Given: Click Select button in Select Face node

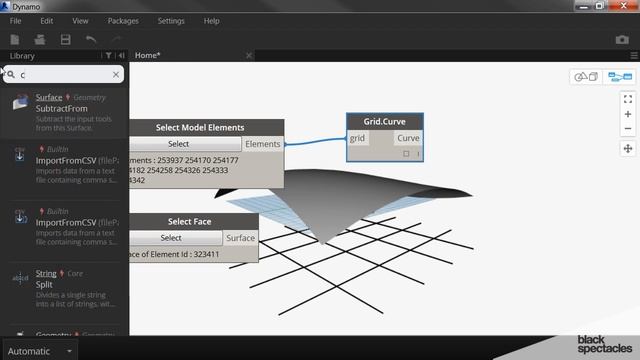Looking at the screenshot, I should point(176,238).
